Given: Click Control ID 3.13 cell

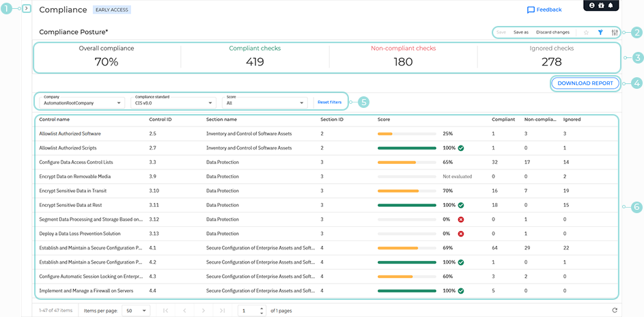Looking at the screenshot, I should (x=153, y=234).
